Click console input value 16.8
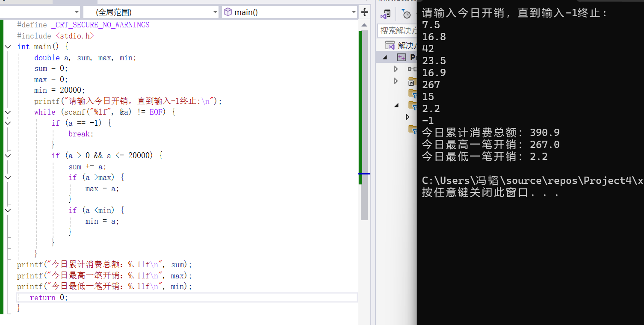This screenshot has height=325, width=644. (434, 37)
